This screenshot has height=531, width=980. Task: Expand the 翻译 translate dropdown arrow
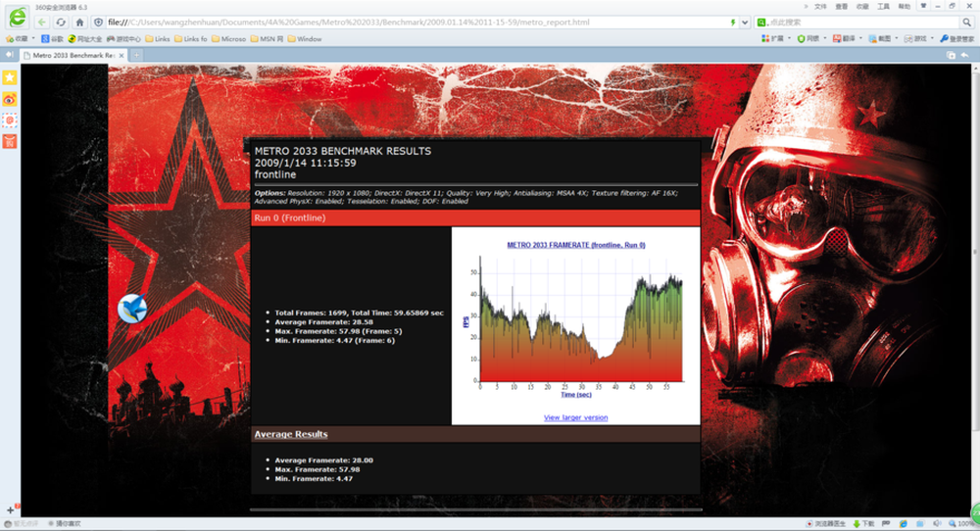click(x=860, y=39)
